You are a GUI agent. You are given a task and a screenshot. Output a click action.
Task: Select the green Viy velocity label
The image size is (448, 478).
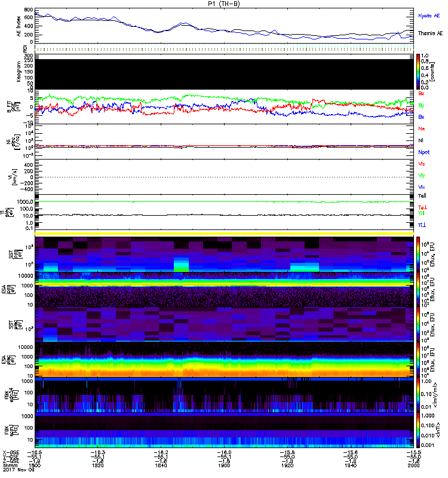pyautogui.click(x=422, y=175)
